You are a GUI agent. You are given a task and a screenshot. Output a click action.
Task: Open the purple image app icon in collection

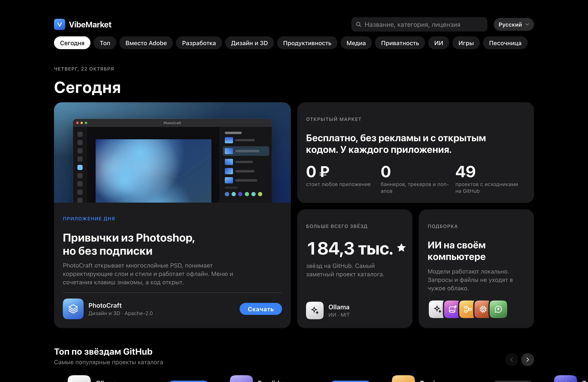[x=452, y=309]
